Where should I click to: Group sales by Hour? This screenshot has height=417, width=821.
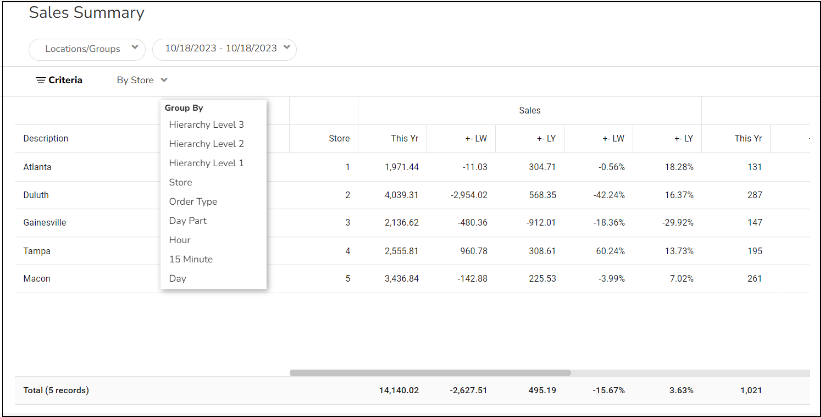tap(180, 240)
